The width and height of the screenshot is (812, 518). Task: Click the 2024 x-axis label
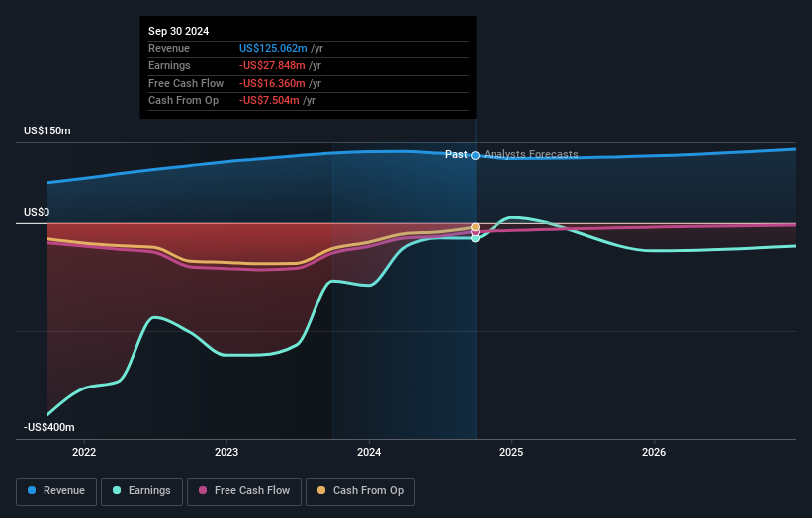[369, 453]
